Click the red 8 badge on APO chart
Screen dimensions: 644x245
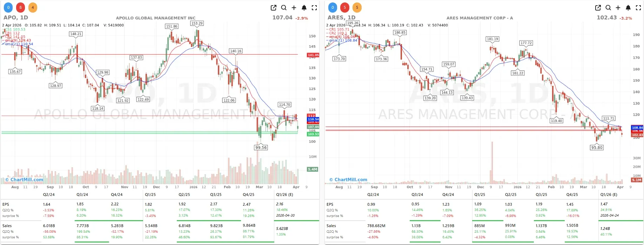pos(21,7)
